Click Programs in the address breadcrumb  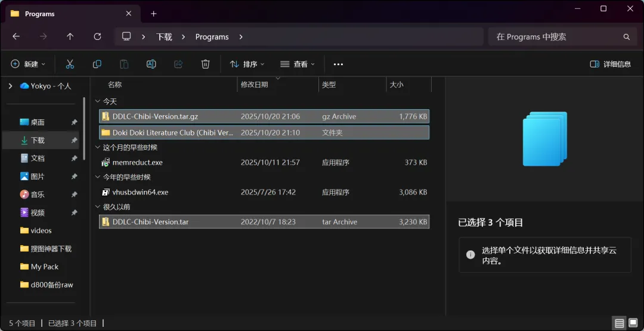[x=212, y=36]
